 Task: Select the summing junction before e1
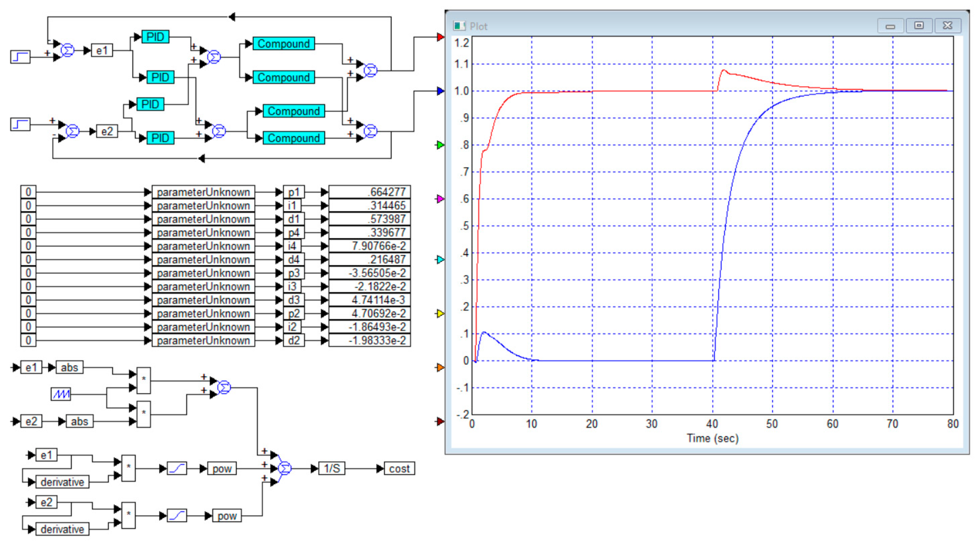(x=67, y=50)
